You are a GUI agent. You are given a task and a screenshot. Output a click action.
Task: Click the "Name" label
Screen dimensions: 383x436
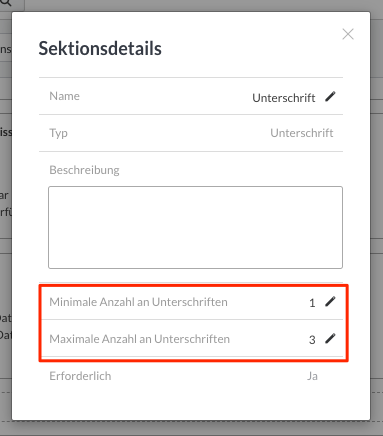65,96
